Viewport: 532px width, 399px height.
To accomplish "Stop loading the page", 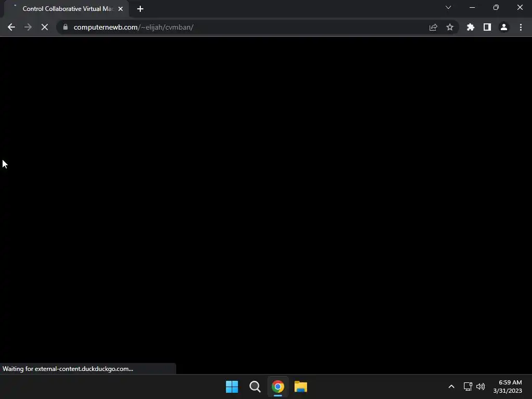I will pyautogui.click(x=45, y=27).
